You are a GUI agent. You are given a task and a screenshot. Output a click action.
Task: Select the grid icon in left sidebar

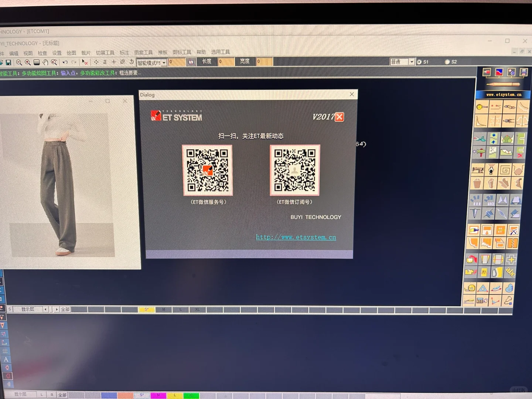click(5, 351)
